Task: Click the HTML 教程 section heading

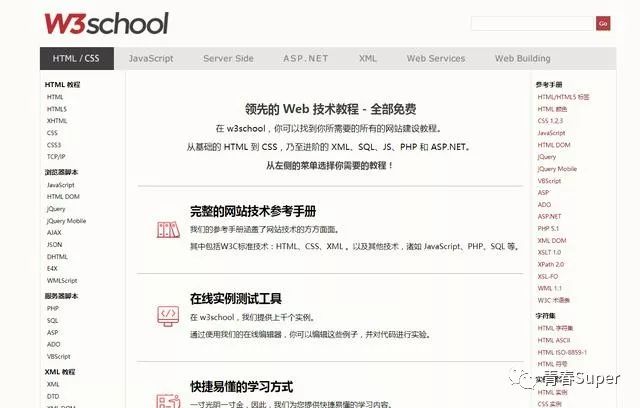Action: pos(62,84)
